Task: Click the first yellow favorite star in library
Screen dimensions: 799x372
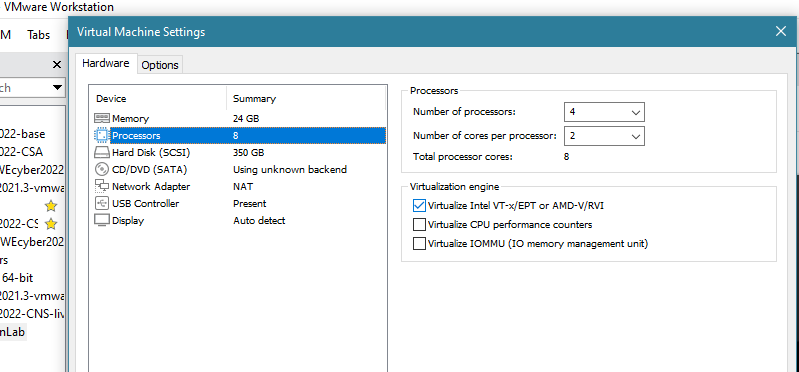Action: click(50, 206)
